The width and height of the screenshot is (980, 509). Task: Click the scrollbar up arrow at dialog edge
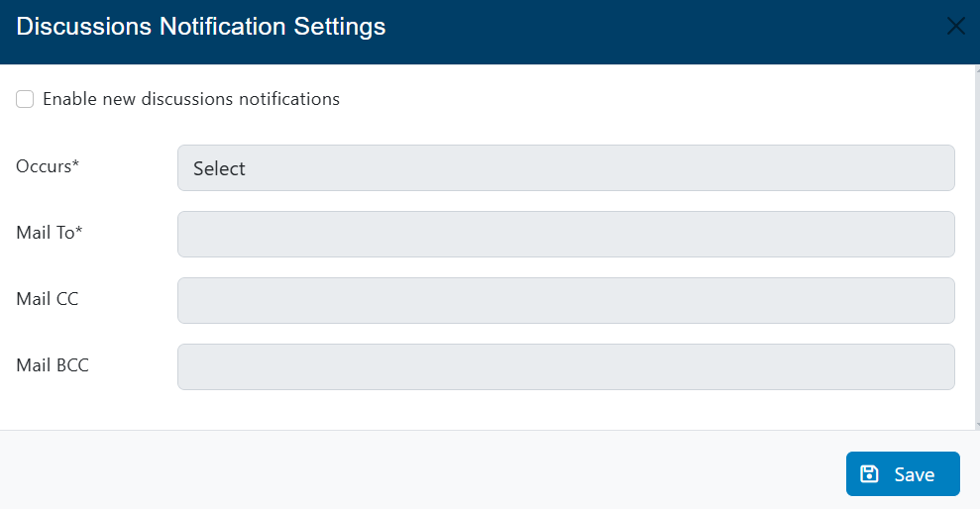[x=976, y=71]
